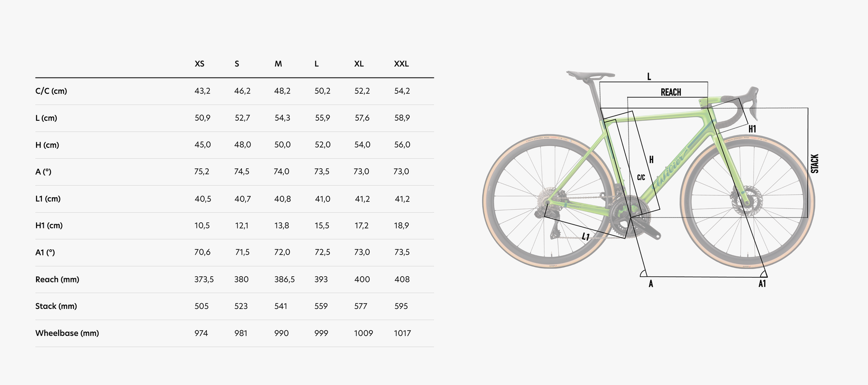Click the REACH label on bike diagram

coord(670,92)
